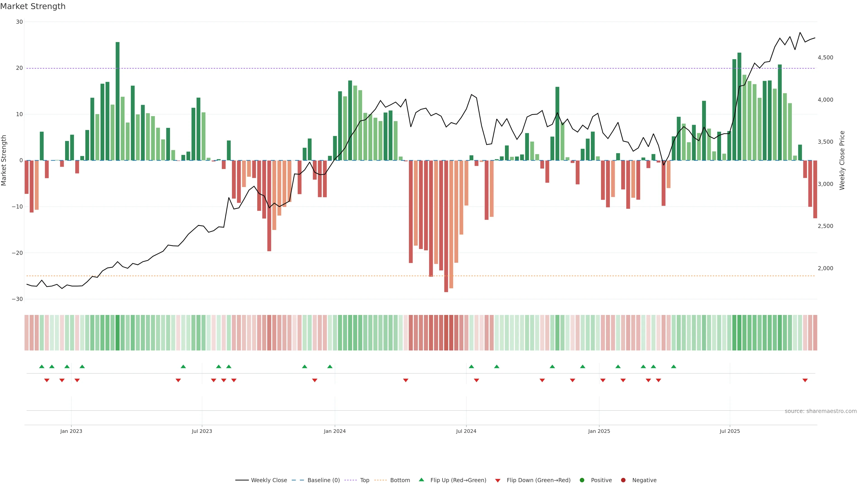This screenshot has width=868, height=488.
Task: Click the Negative red dot legend icon
Action: point(623,480)
